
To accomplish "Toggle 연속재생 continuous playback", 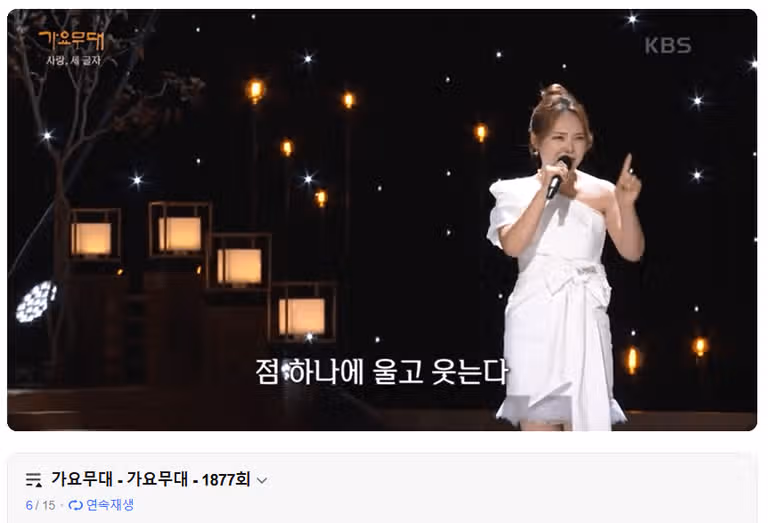I will point(101,505).
